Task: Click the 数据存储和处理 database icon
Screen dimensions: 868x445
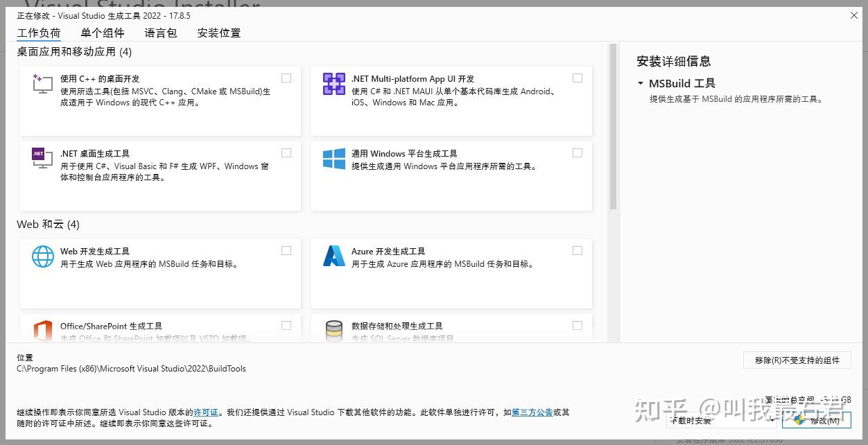Action: pos(333,331)
